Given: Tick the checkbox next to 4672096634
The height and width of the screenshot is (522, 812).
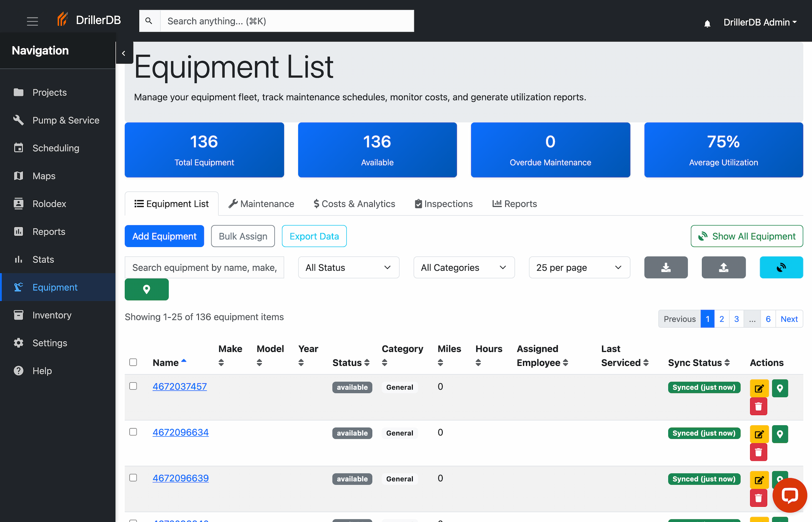Looking at the screenshot, I should 133,432.
